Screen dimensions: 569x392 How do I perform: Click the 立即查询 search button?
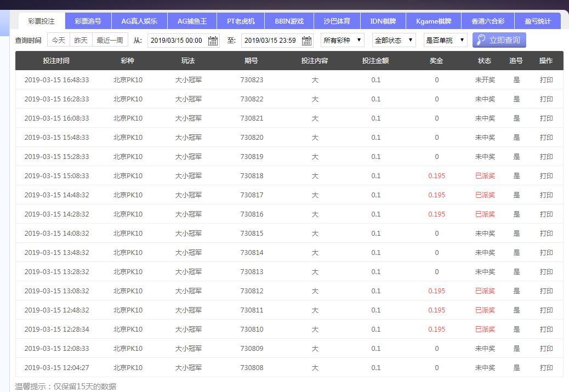[x=499, y=40]
